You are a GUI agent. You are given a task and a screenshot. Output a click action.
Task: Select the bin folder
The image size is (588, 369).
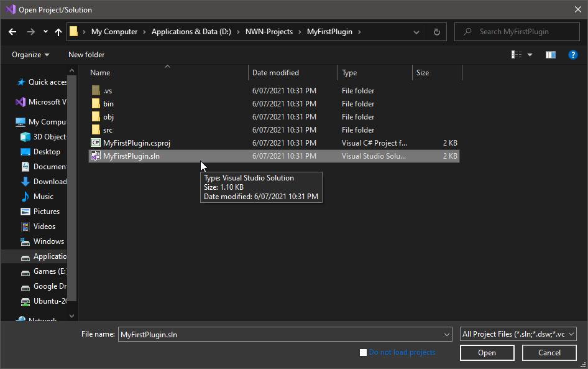click(108, 104)
